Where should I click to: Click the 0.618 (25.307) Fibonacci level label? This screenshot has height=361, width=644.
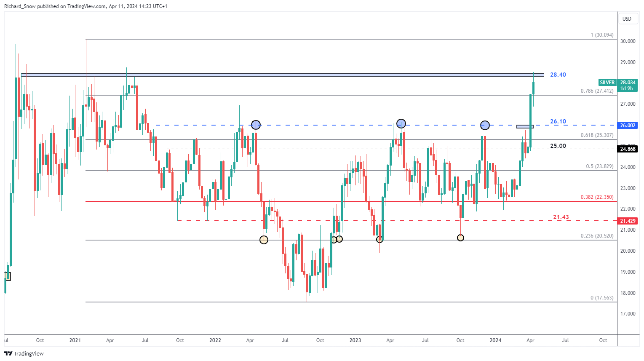597,135
